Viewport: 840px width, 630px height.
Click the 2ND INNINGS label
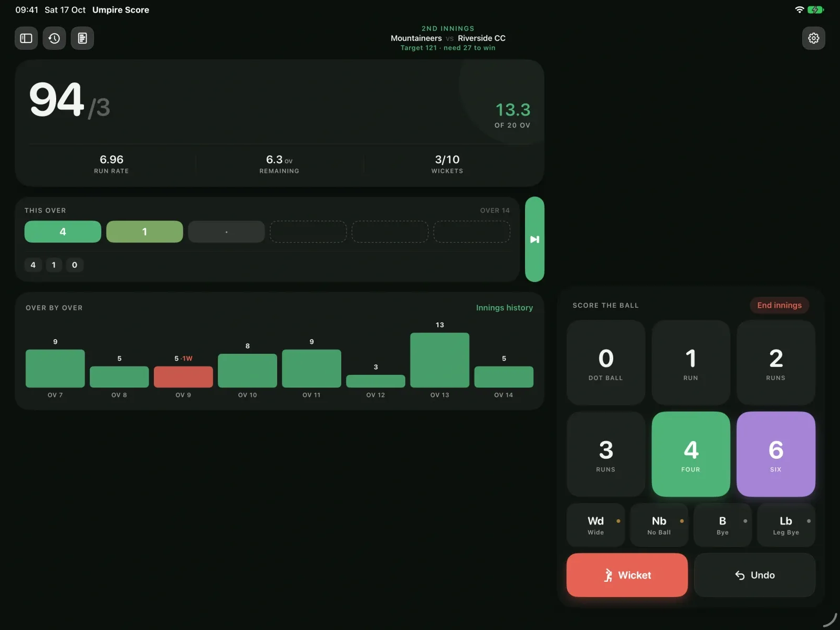[x=448, y=28]
